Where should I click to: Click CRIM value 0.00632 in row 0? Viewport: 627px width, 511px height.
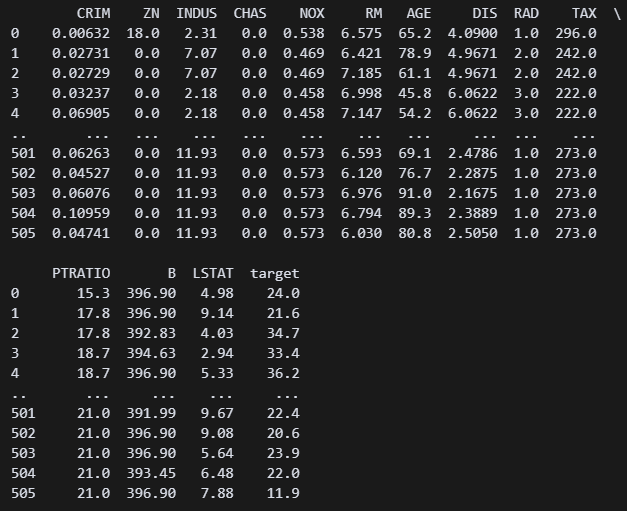(81, 33)
